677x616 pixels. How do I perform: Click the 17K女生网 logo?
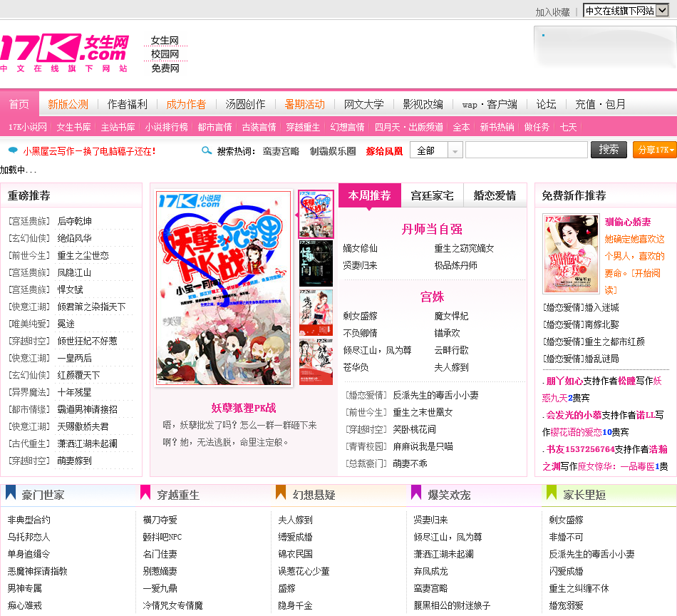(x=65, y=53)
